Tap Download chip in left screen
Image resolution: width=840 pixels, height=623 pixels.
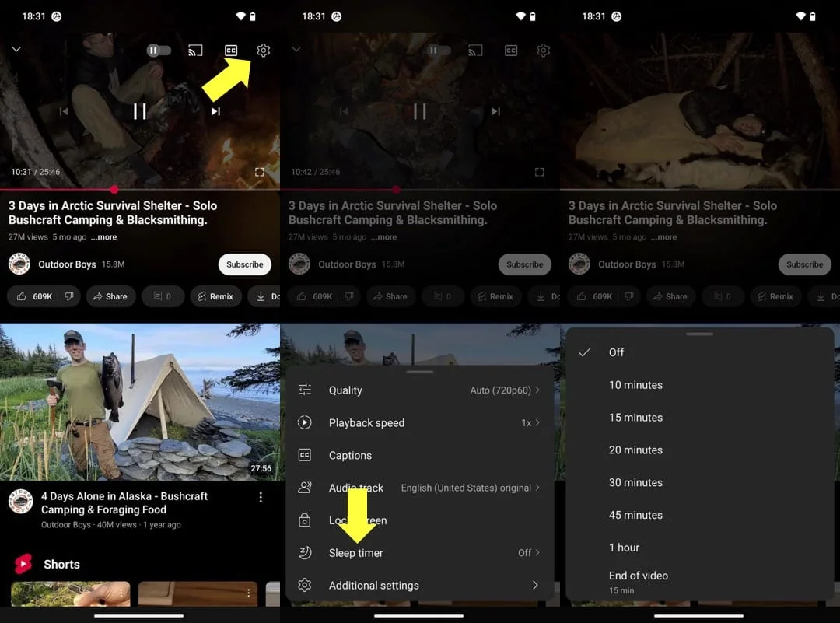click(266, 296)
